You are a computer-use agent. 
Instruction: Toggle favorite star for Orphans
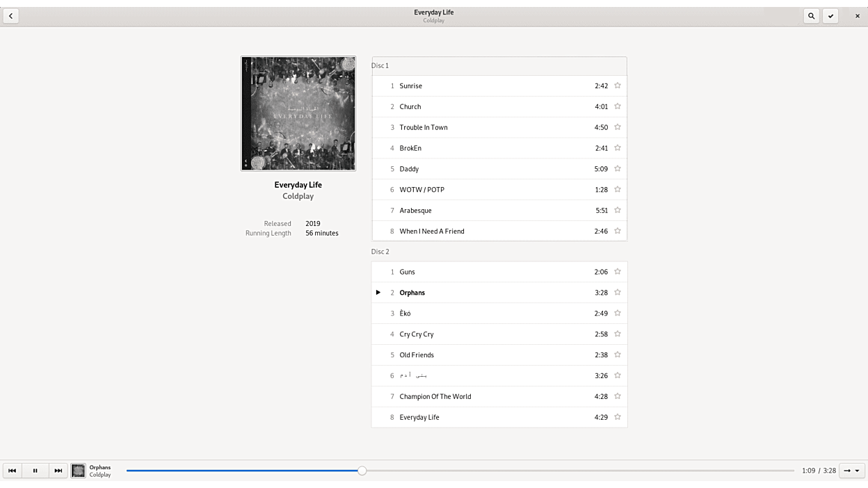(617, 293)
